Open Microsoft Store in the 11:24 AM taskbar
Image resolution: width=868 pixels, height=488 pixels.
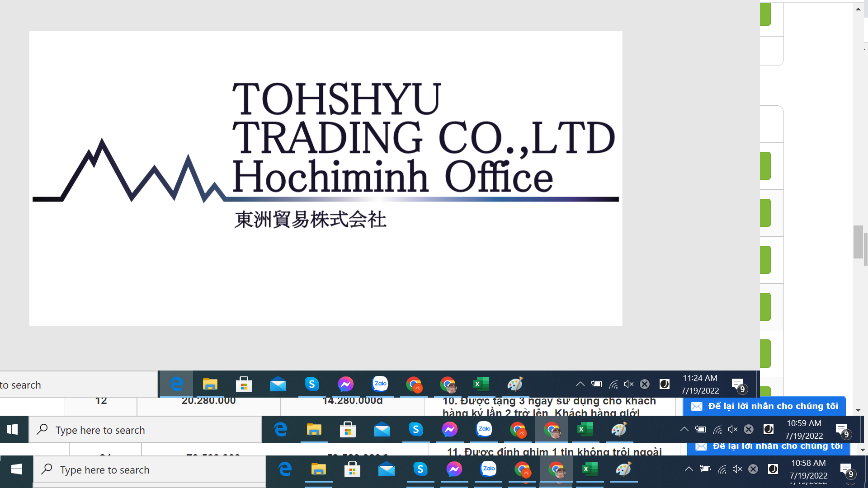click(244, 385)
